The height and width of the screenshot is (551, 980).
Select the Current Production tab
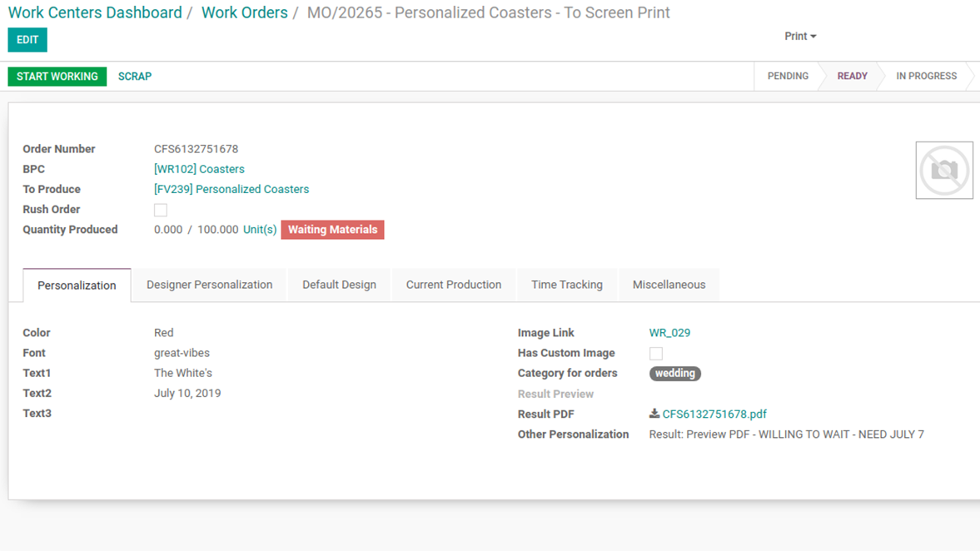pyautogui.click(x=454, y=285)
